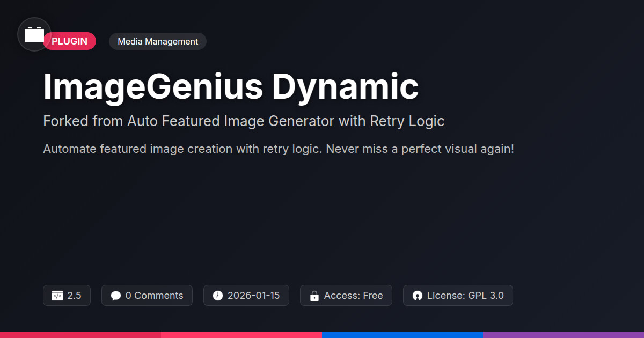Click the 'Automate featured image creation' description text
Viewport: 644px width, 338px height.
tap(279, 149)
